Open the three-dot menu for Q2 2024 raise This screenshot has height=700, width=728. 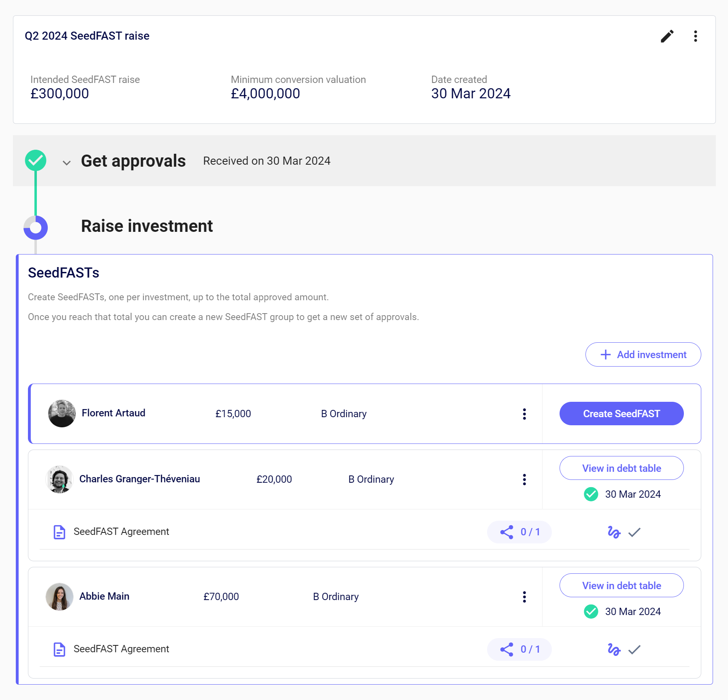(695, 36)
